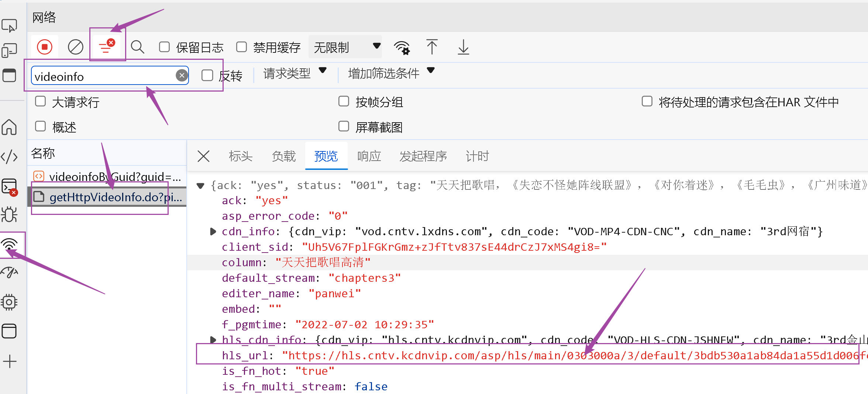Open the Application window tool
Image resolution: width=868 pixels, height=394 pixels.
point(9,331)
